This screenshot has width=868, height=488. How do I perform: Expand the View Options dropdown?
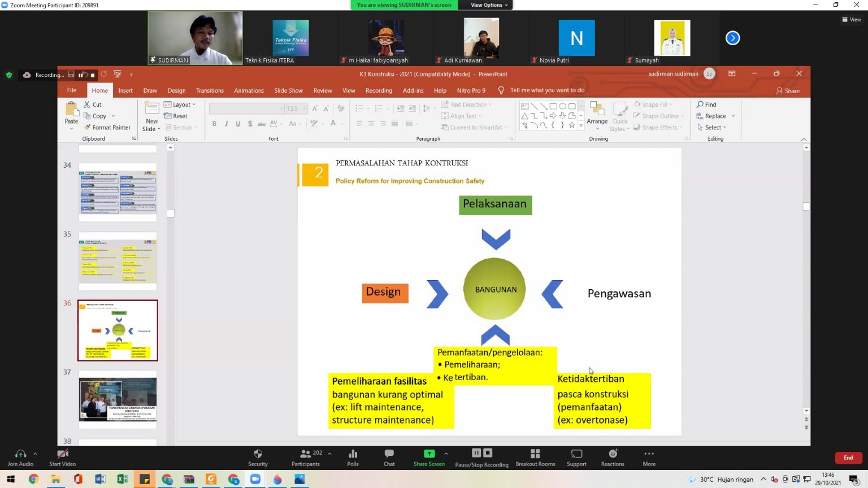click(489, 5)
